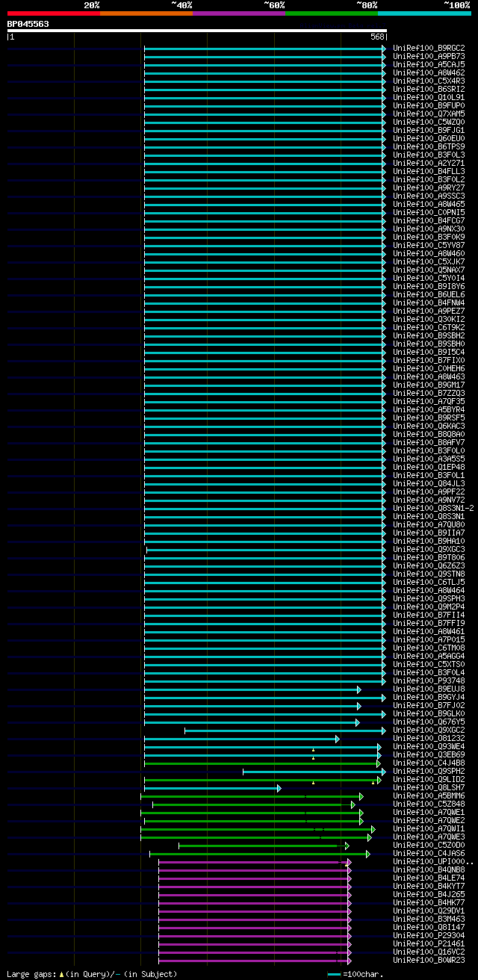Click the UniRef100_A9NX30 label
Viewport: 478px width, 980px height.
[429, 229]
